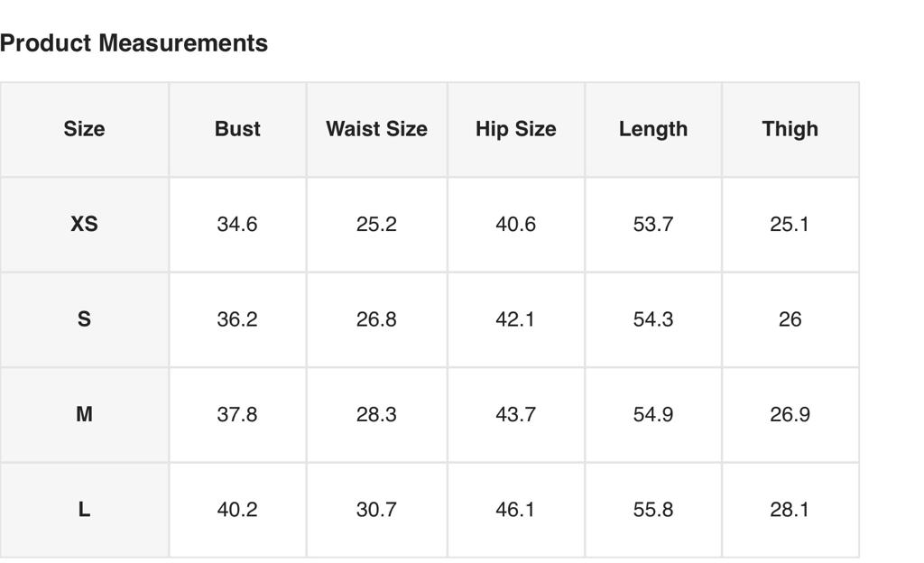
Task: Click the M length value 54.9
Action: pyautogui.click(x=652, y=414)
